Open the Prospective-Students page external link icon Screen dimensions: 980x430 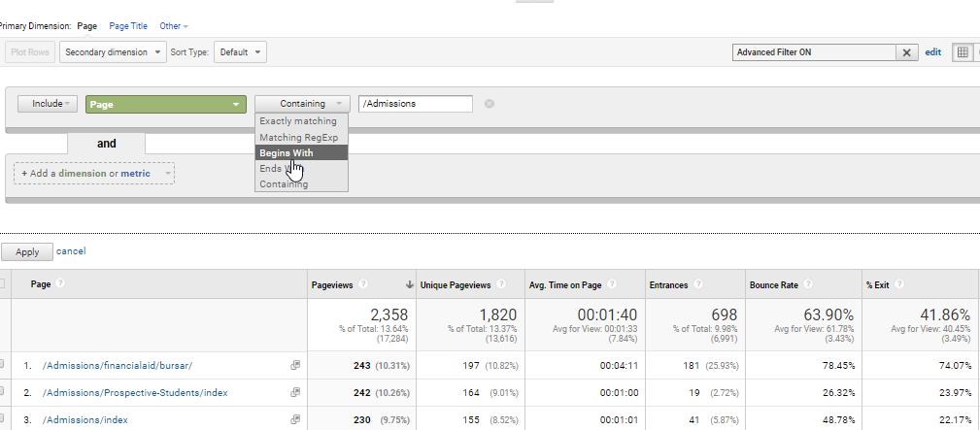[294, 392]
